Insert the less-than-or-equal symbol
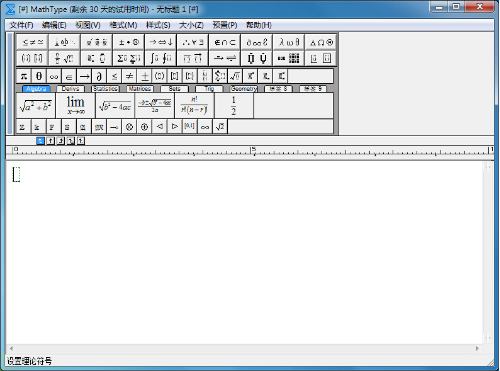This screenshot has height=371, width=500. 114,76
